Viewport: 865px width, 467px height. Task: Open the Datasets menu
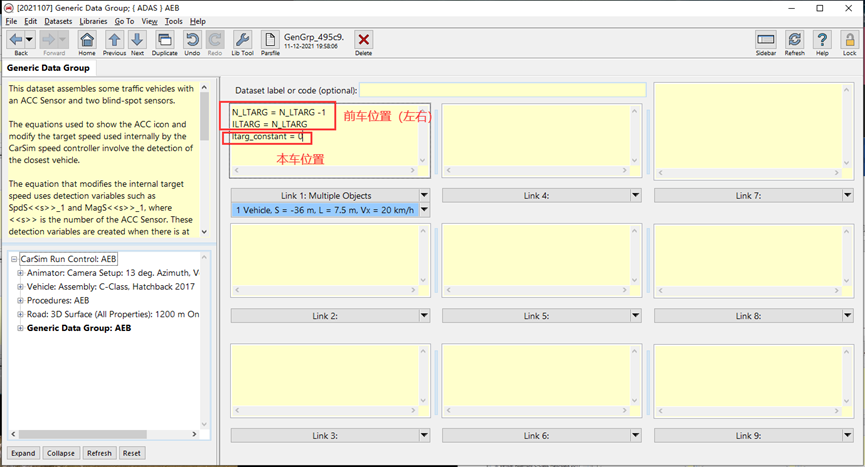click(x=58, y=21)
